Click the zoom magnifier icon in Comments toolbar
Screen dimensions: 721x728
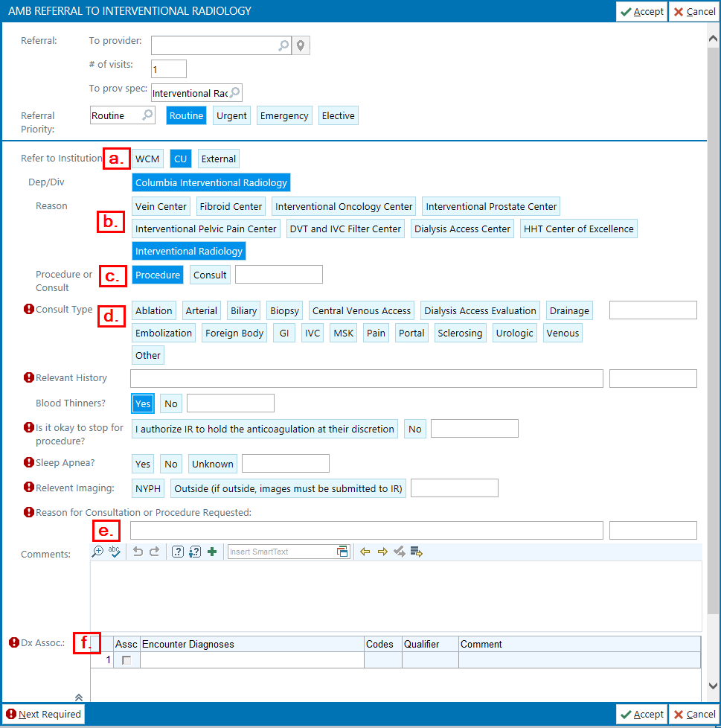(97, 552)
